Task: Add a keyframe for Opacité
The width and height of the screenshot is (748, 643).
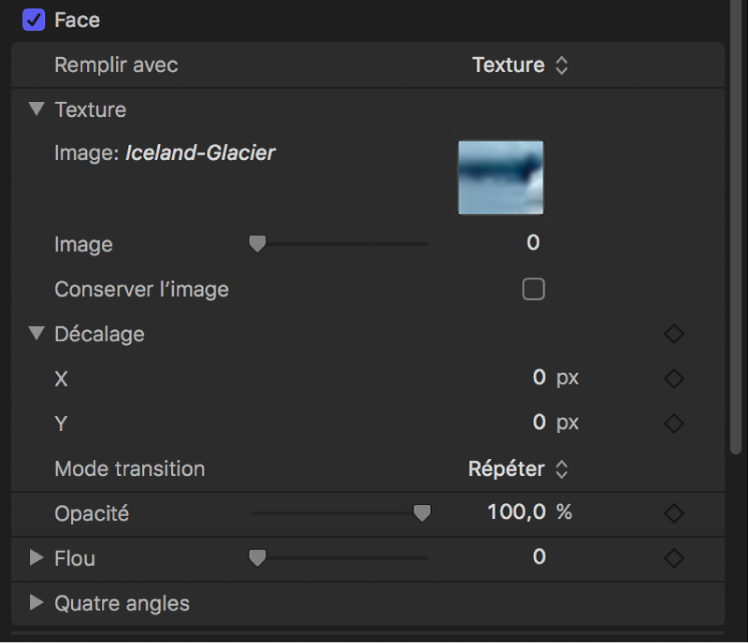Action: [x=674, y=513]
